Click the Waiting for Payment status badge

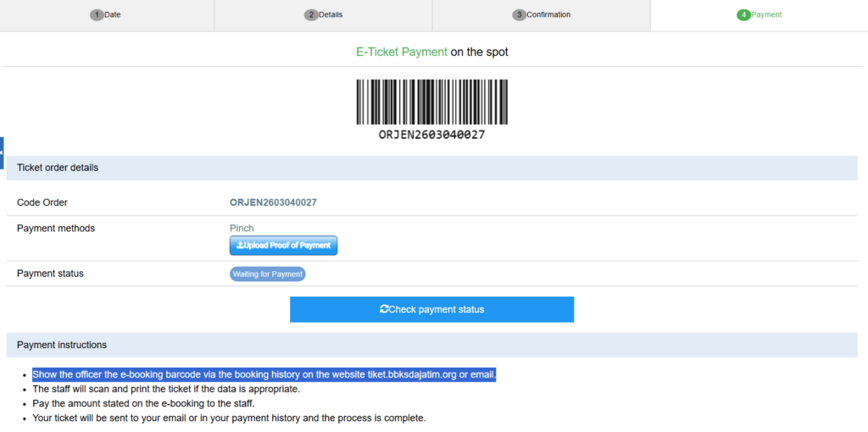point(267,274)
